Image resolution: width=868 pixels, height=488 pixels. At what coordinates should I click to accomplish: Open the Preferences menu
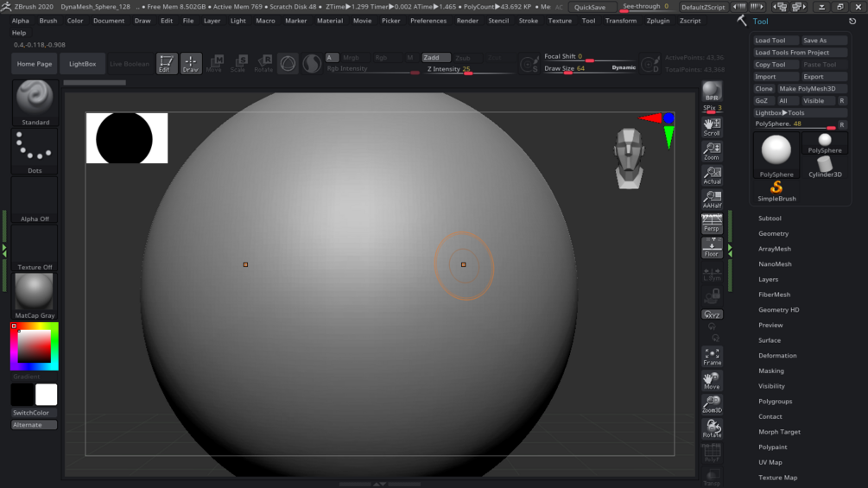point(428,21)
